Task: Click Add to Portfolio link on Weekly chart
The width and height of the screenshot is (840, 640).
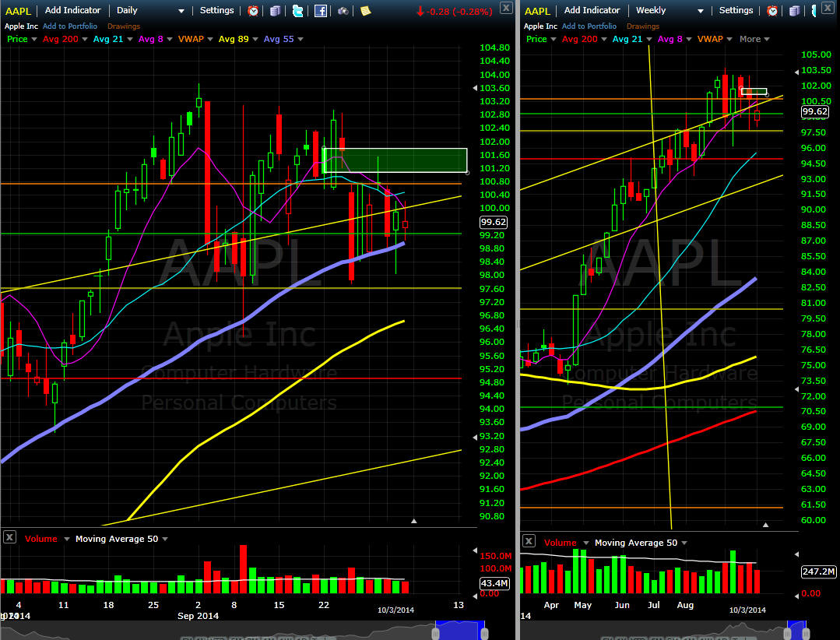Action: (x=589, y=26)
